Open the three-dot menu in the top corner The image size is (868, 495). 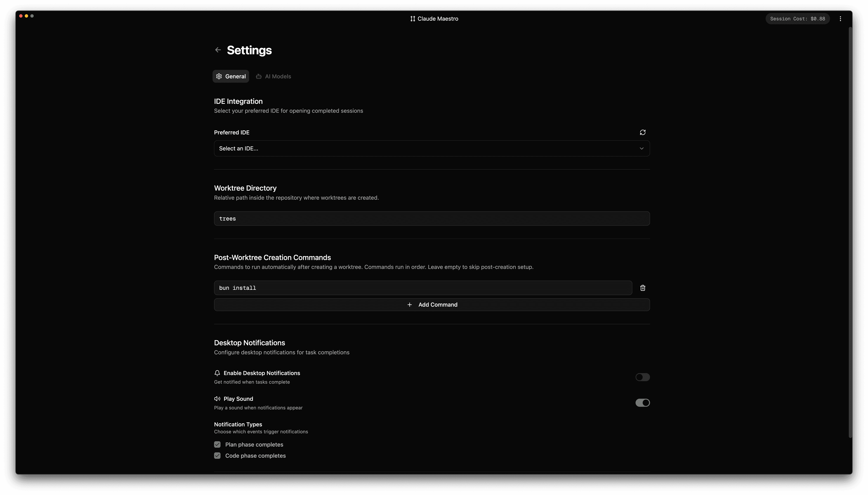(x=840, y=19)
